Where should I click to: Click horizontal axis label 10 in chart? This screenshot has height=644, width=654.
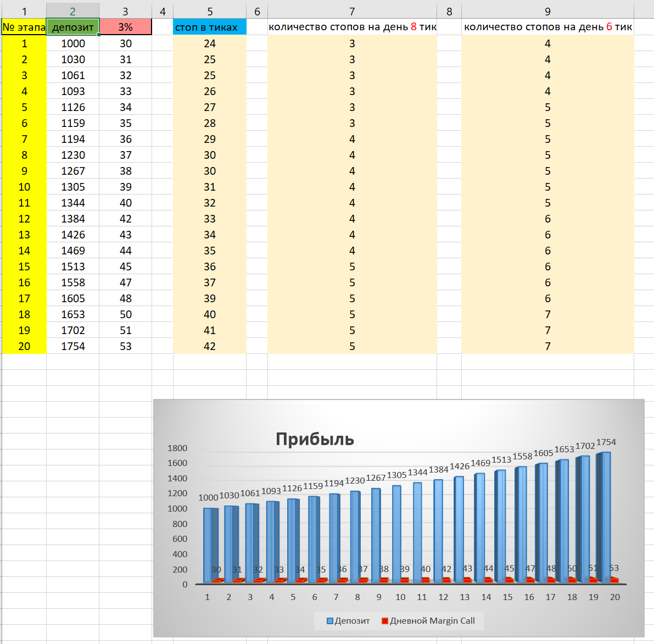pos(400,597)
